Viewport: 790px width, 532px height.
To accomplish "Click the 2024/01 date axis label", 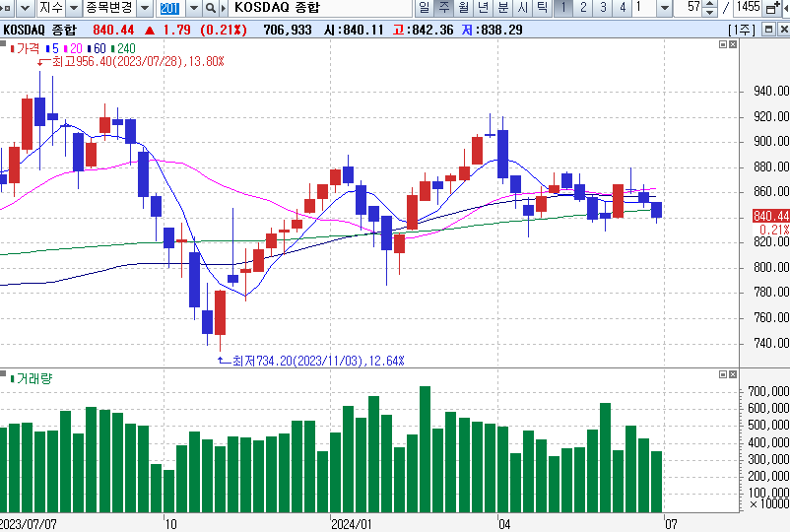I will click(x=352, y=524).
